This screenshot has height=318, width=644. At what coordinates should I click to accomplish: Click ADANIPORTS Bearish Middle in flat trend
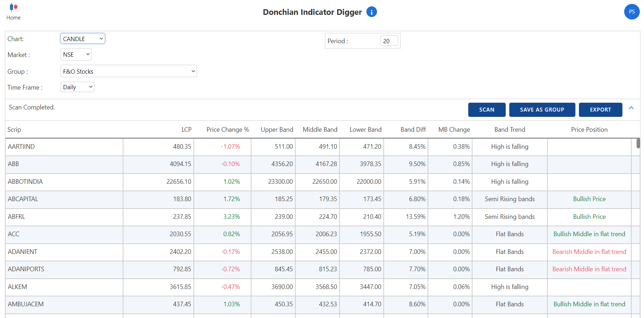click(x=589, y=269)
